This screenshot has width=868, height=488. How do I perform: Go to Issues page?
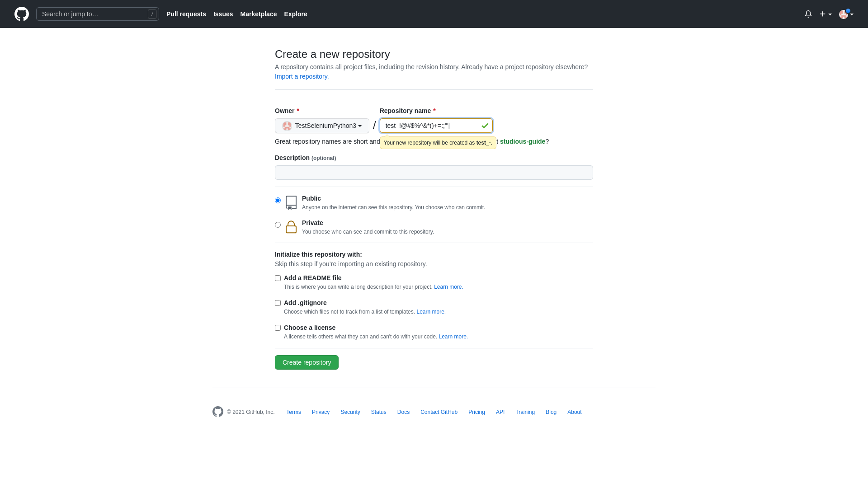[x=223, y=14]
